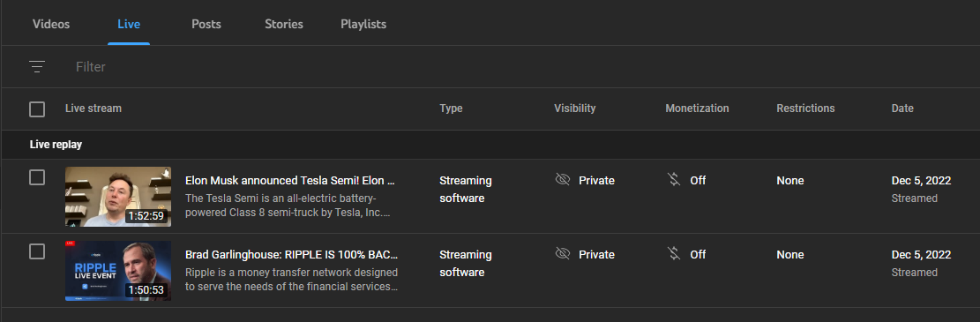Click the filter lines icon

pyautogui.click(x=37, y=66)
